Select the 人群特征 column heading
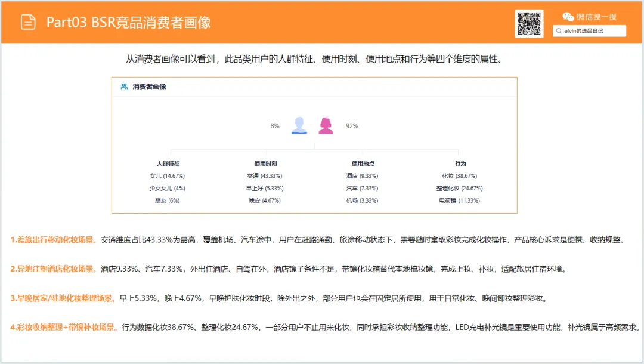 click(168, 163)
